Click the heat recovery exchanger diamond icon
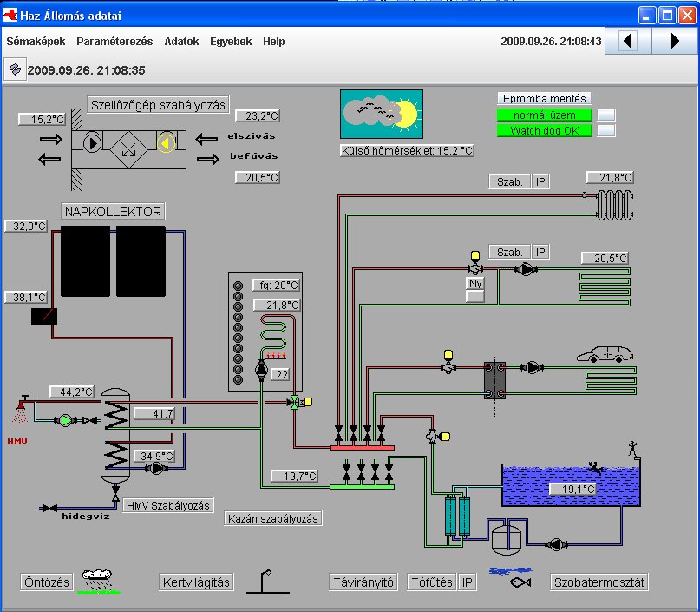The height and width of the screenshot is (612, 700). click(x=129, y=149)
